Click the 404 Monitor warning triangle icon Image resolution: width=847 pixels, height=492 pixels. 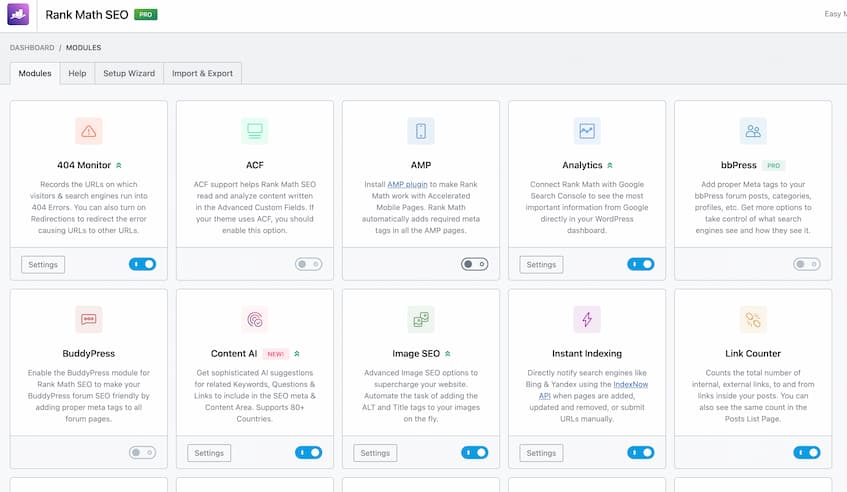pyautogui.click(x=89, y=131)
